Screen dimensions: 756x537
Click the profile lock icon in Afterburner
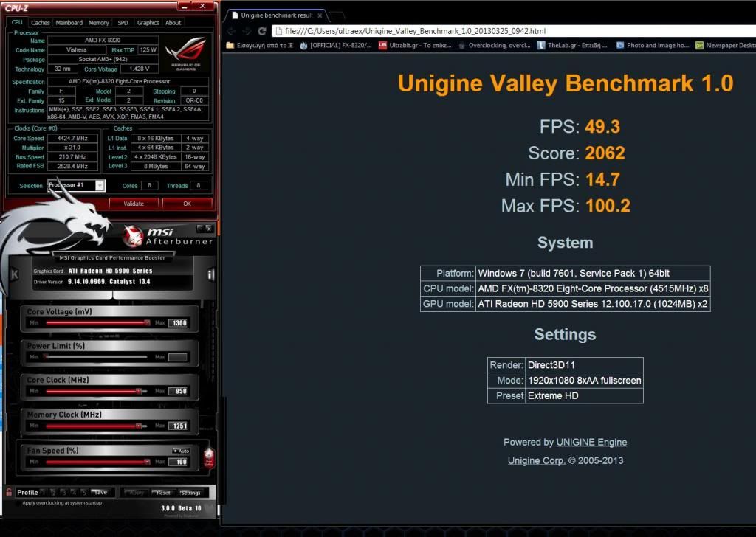9,492
